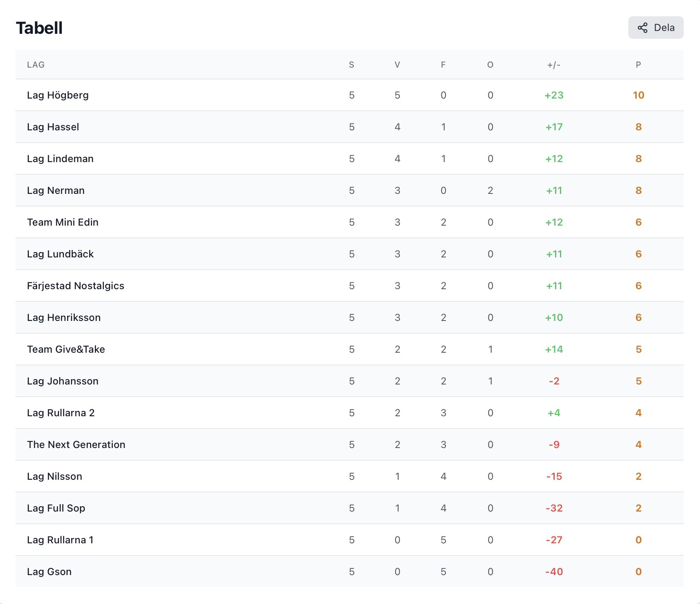Click the +/- column header

point(554,65)
